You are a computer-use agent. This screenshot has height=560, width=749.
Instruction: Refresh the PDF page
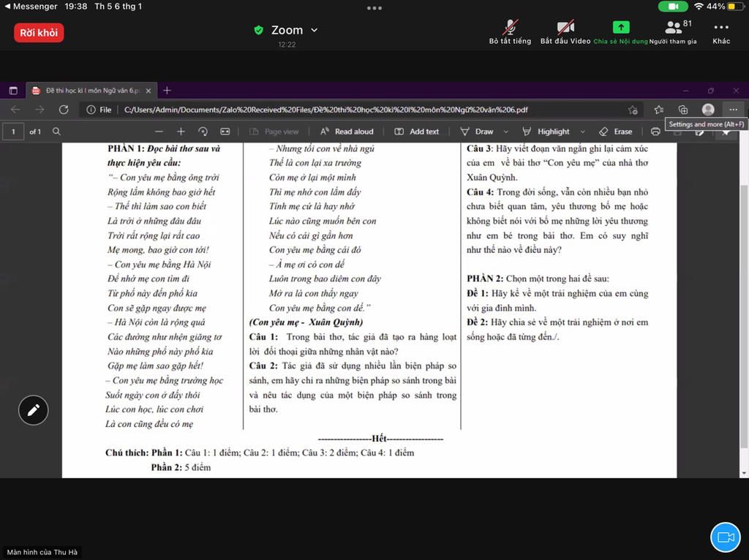[x=64, y=110]
